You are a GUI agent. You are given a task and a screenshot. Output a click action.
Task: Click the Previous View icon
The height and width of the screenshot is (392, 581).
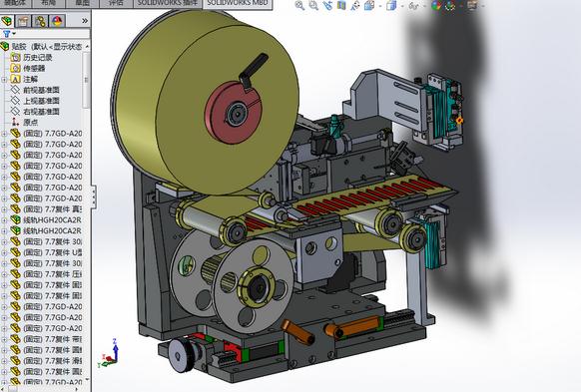coord(327,5)
